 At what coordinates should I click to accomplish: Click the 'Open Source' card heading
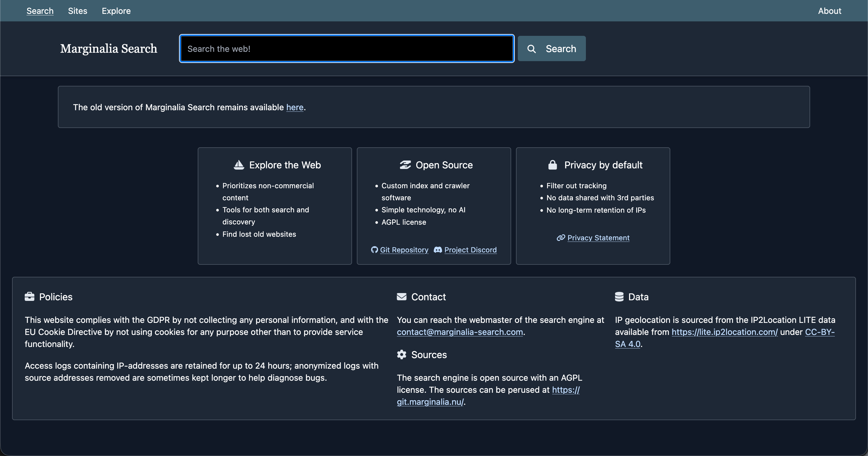pos(444,165)
